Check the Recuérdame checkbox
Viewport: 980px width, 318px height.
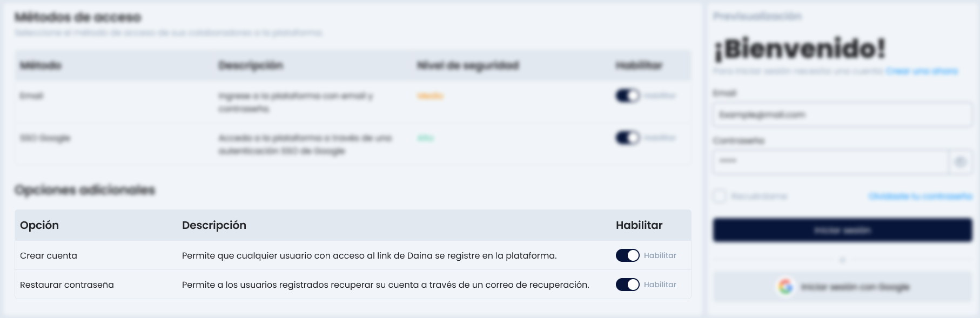(719, 196)
